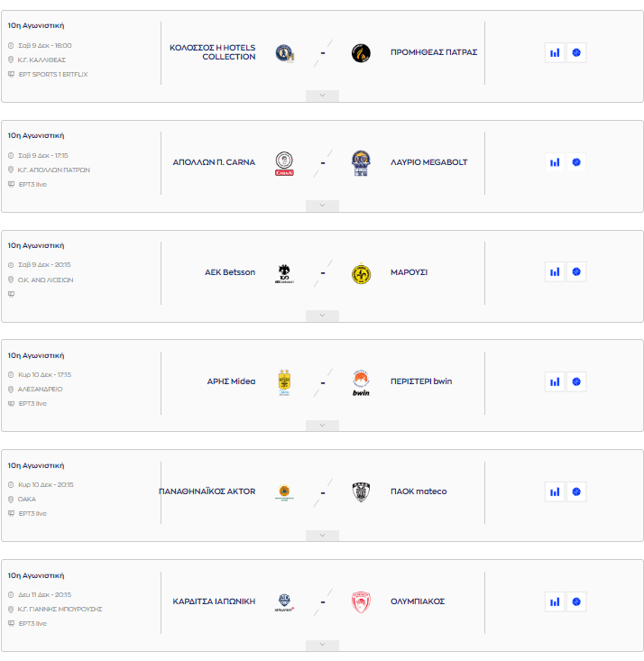Click the Apollon Patras Carna team logo
The width and height of the screenshot is (644, 661).
(284, 163)
